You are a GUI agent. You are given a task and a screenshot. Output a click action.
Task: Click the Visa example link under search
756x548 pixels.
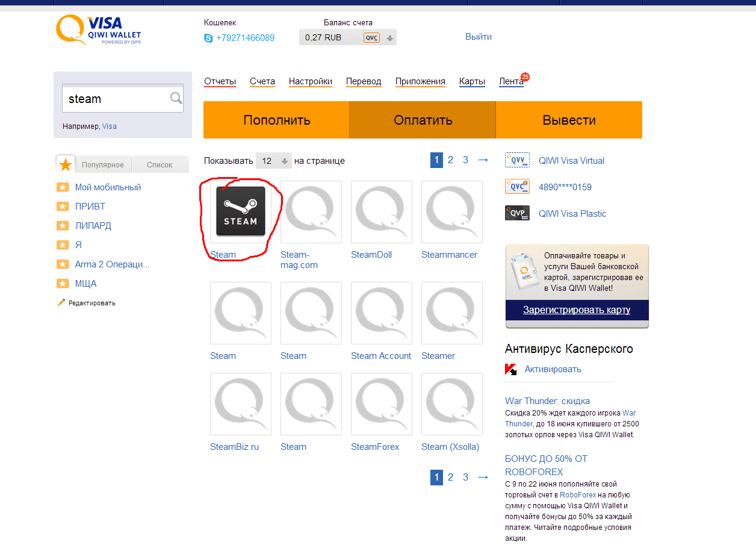[110, 126]
